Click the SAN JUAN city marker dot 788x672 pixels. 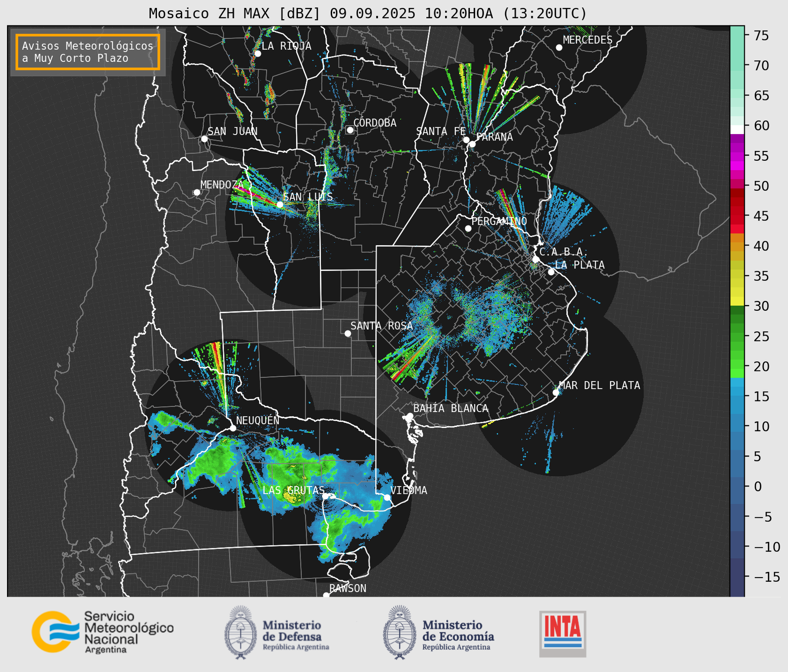[205, 139]
